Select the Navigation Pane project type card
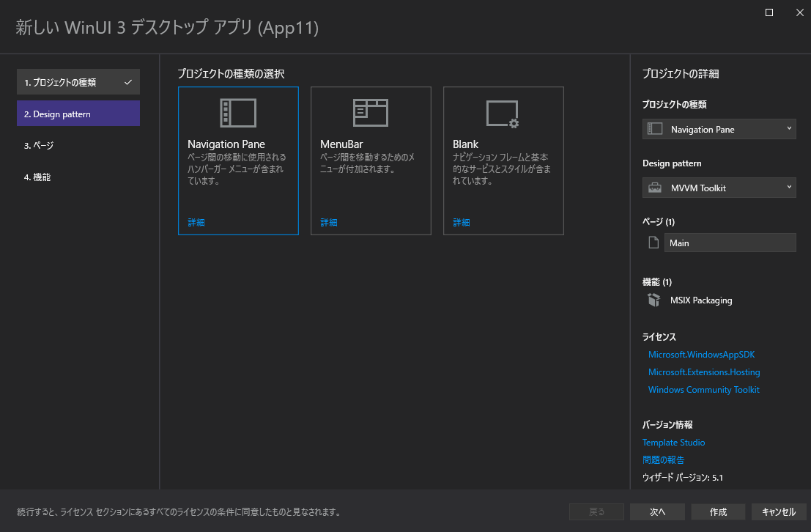Viewport: 811px width, 532px height. tap(238, 161)
